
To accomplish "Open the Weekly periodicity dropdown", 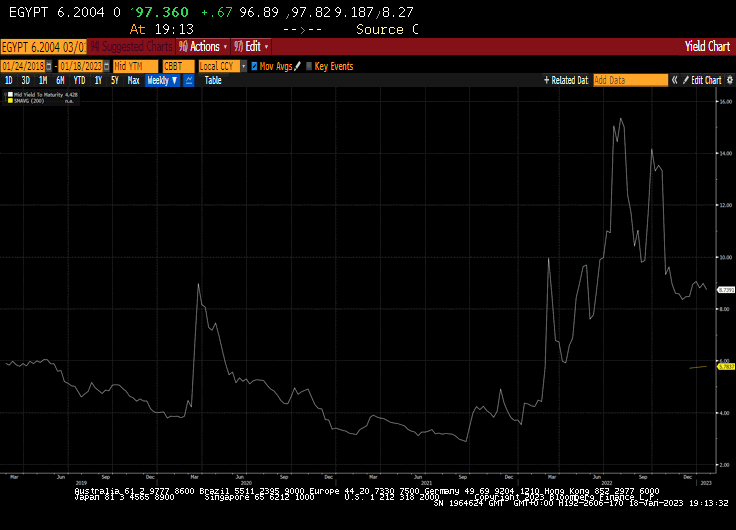I will (162, 80).
